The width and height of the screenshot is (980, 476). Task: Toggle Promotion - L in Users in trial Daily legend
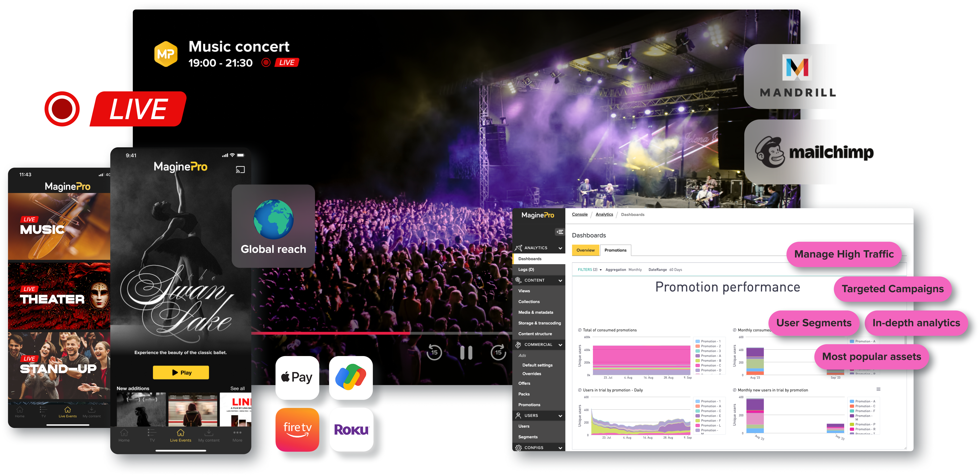click(x=708, y=425)
